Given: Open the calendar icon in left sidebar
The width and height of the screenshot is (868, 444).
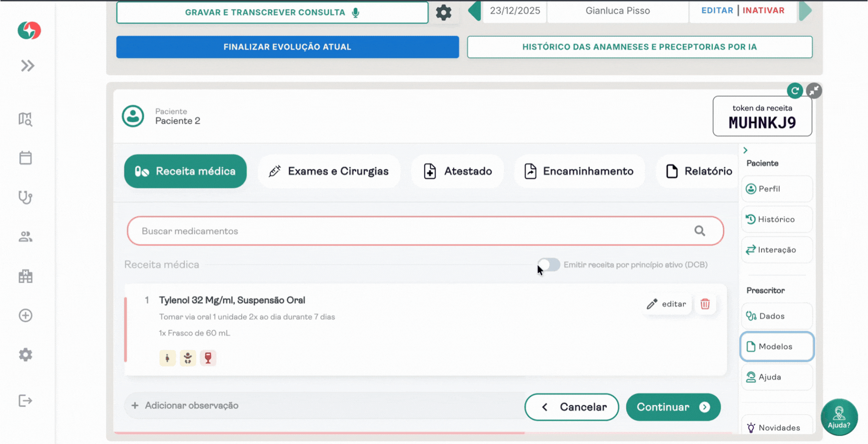Looking at the screenshot, I should [26, 158].
